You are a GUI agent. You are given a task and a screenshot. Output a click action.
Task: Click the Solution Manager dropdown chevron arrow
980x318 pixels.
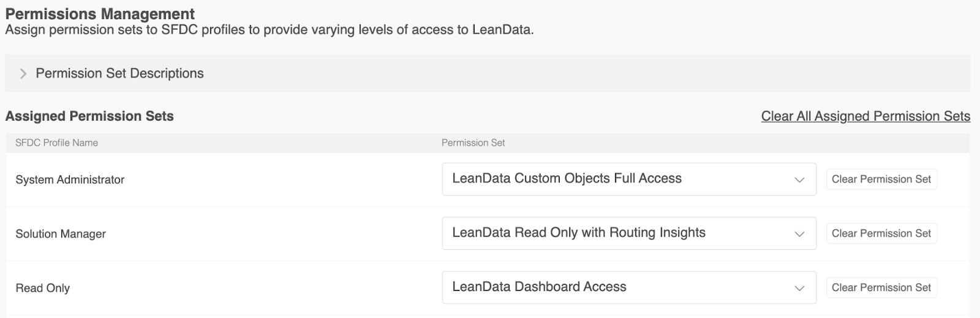pyautogui.click(x=799, y=234)
